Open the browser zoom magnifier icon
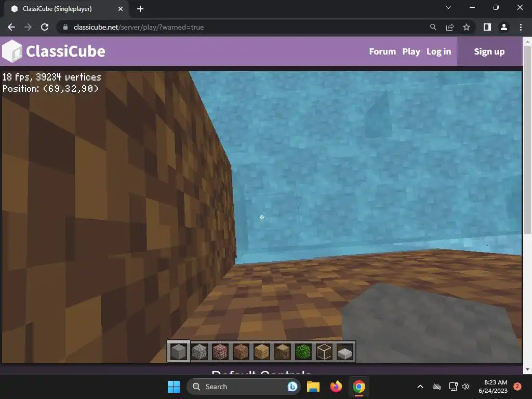The image size is (532, 399). pyautogui.click(x=433, y=27)
